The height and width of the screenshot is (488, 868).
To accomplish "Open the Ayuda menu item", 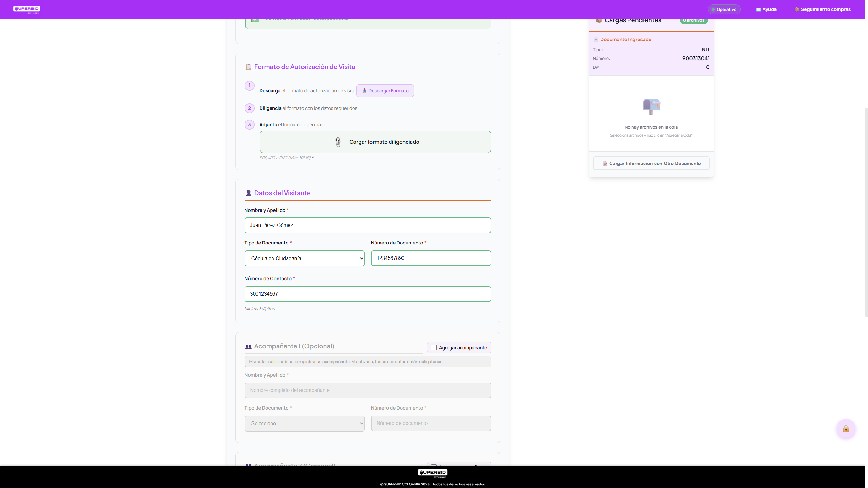I will pyautogui.click(x=766, y=9).
